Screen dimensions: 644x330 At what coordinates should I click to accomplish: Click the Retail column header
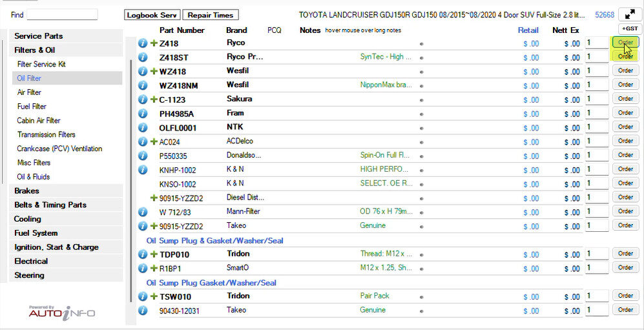coord(528,30)
